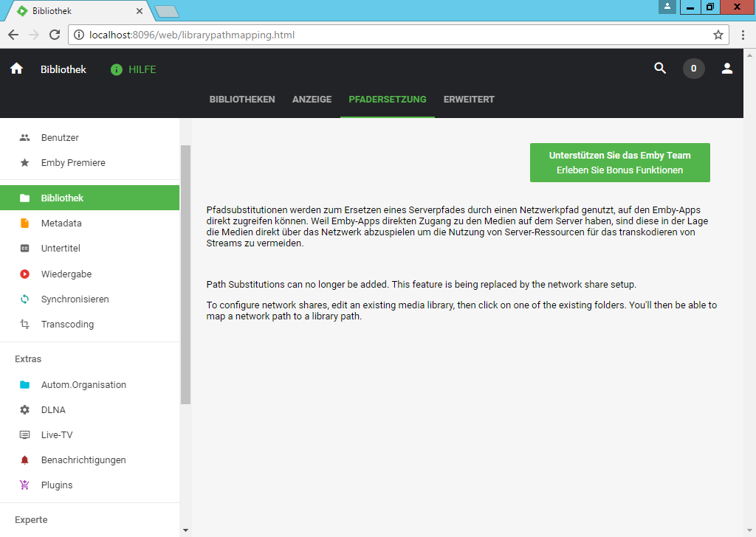Open a new browser tab
Viewport: 756px width, 537px height.
pos(168,12)
